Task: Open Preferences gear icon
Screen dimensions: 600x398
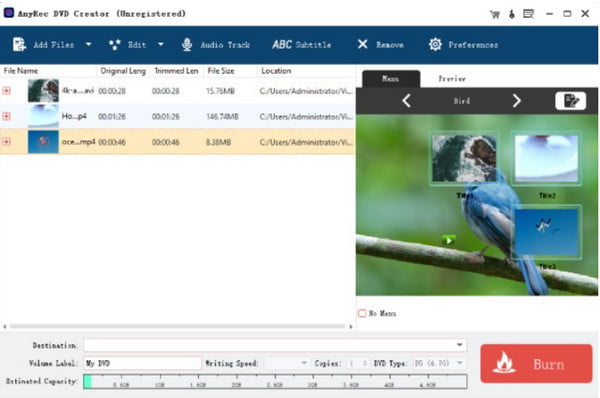Action: [x=435, y=45]
